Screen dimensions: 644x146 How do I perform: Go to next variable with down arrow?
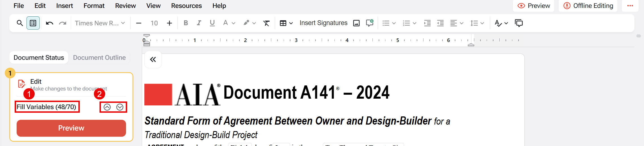pos(120,107)
